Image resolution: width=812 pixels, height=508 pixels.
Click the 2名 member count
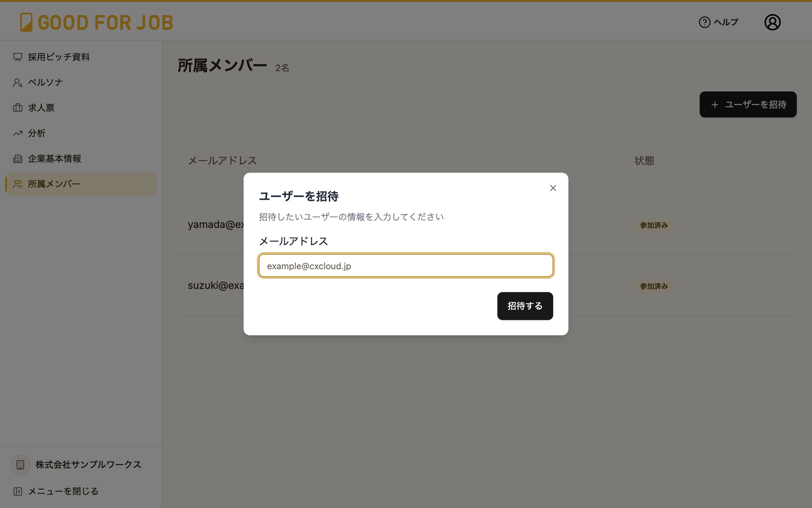pyautogui.click(x=282, y=68)
